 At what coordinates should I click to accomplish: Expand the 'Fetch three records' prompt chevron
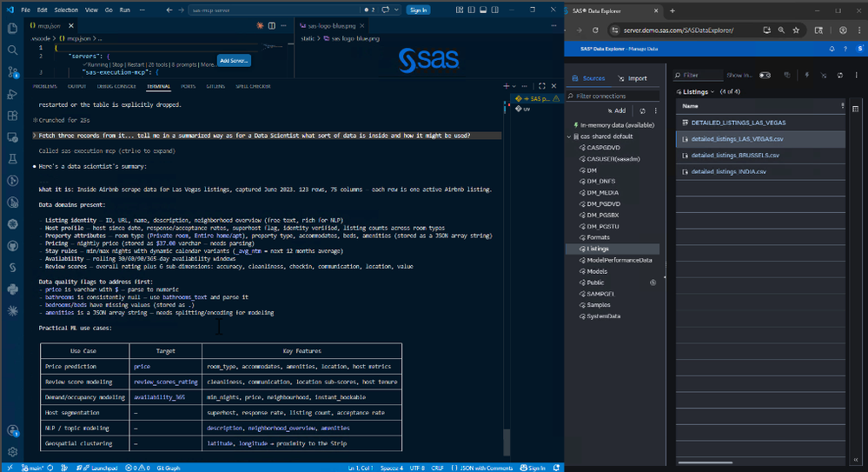[x=35, y=136]
